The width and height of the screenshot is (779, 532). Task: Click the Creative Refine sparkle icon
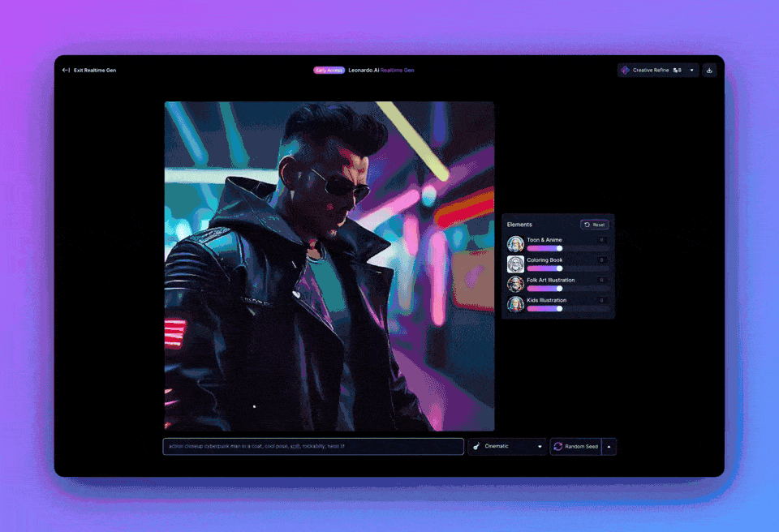[625, 70]
